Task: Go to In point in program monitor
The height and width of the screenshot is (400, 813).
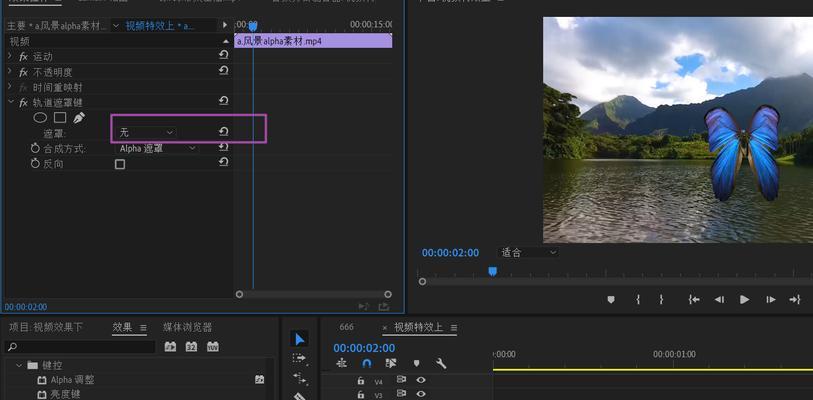Action: click(694, 299)
